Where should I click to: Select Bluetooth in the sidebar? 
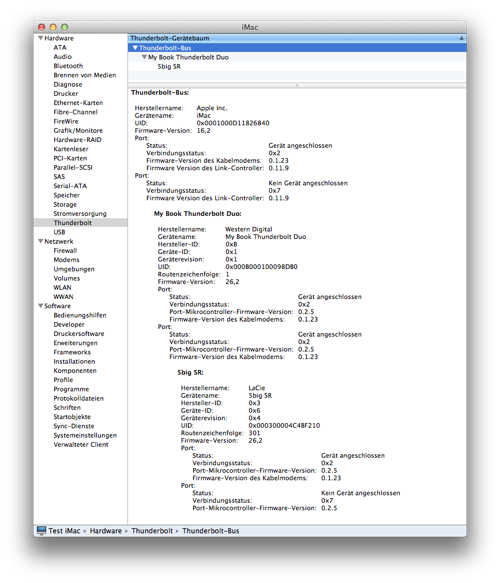[x=68, y=66]
